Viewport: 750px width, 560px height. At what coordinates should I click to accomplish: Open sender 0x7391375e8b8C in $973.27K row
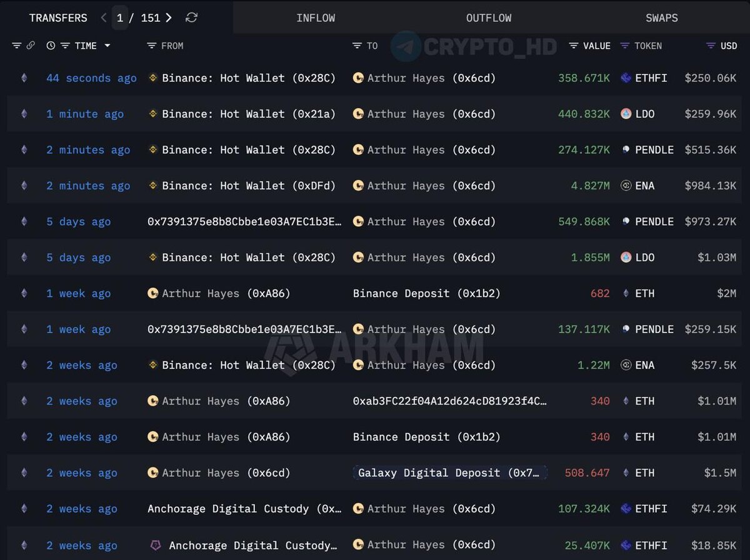245,222
